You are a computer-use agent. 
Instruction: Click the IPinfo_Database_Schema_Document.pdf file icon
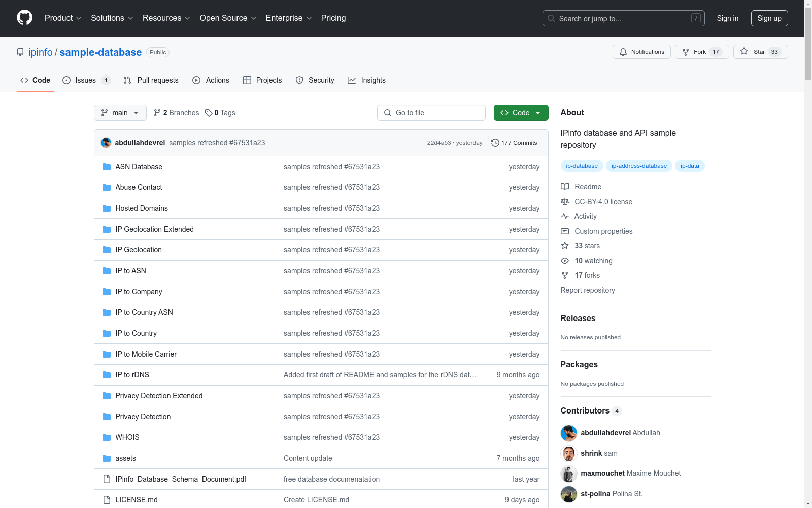107,479
